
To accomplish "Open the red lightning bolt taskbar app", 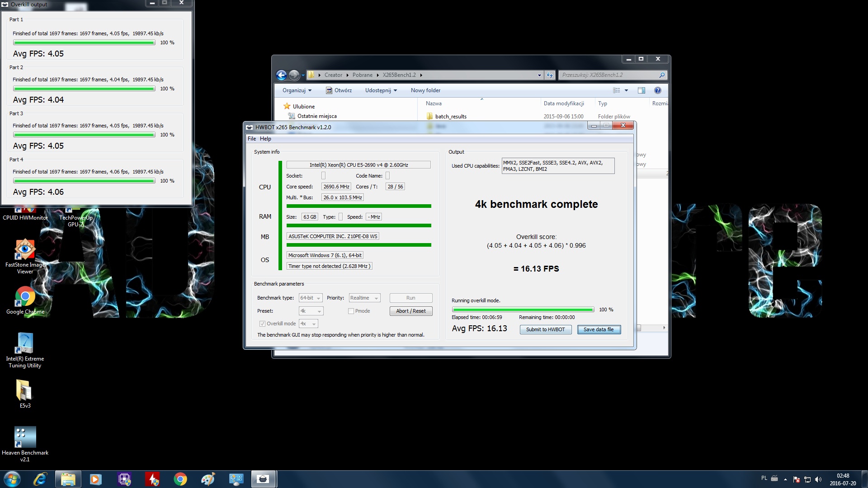I will [x=152, y=479].
